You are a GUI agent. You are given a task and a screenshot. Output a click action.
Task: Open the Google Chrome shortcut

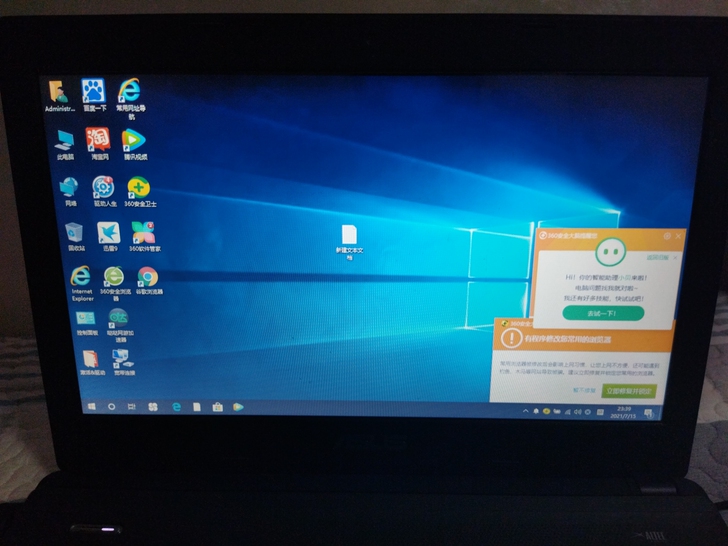pos(148,277)
